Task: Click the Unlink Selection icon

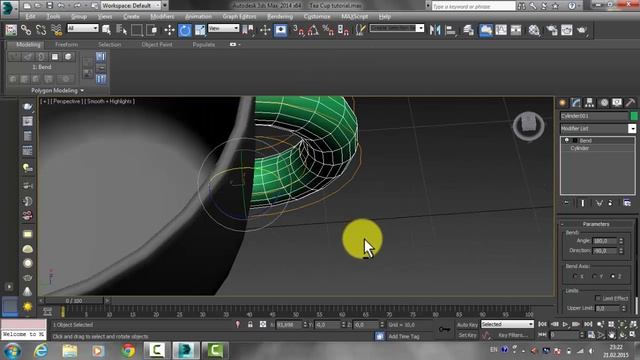Action: coord(41,30)
